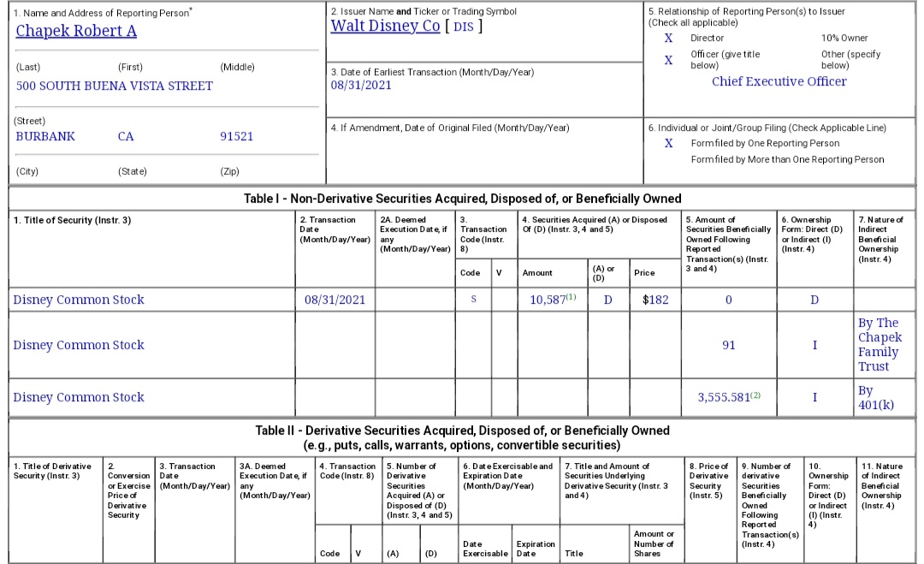Toggle the Officer relationship checkbox mark
The height and width of the screenshot is (564, 924).
(668, 59)
